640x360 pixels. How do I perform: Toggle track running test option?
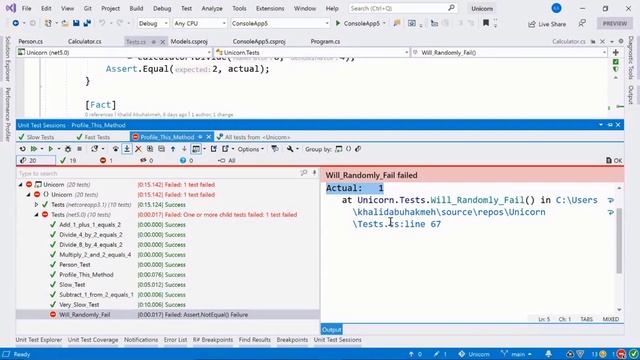[x=116, y=149]
